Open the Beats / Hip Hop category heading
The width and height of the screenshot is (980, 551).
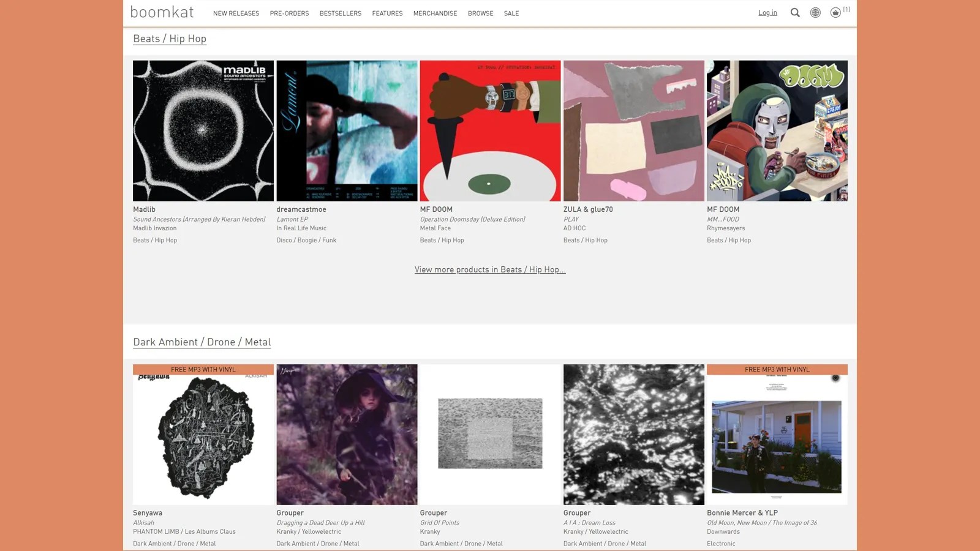click(170, 39)
